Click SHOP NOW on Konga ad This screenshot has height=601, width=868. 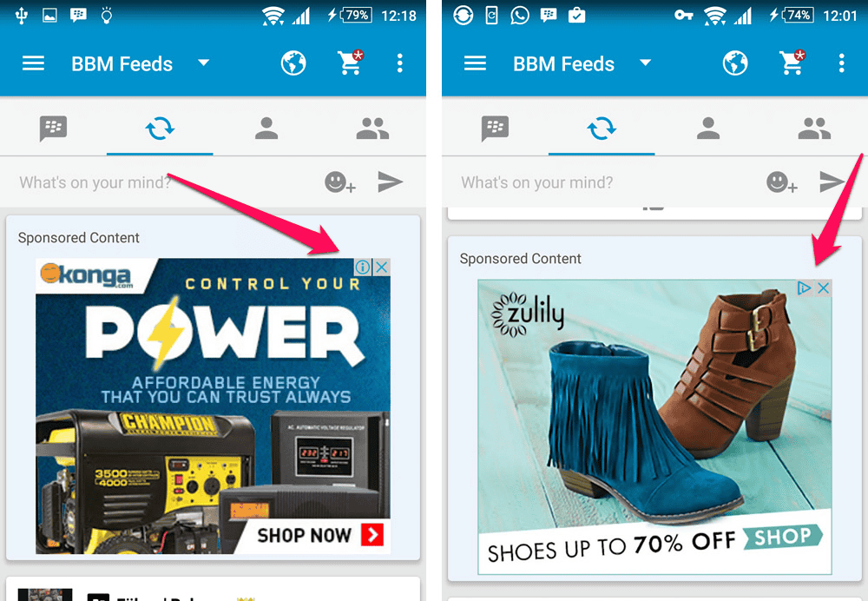(x=320, y=535)
